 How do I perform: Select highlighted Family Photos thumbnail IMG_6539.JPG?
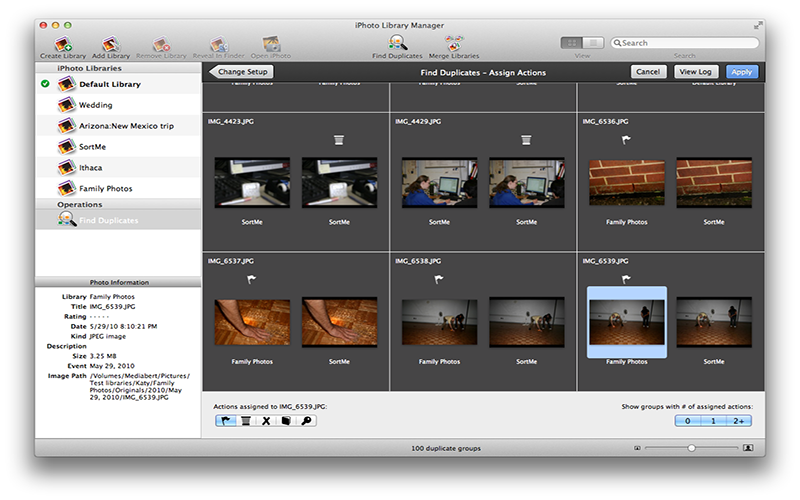pos(627,322)
